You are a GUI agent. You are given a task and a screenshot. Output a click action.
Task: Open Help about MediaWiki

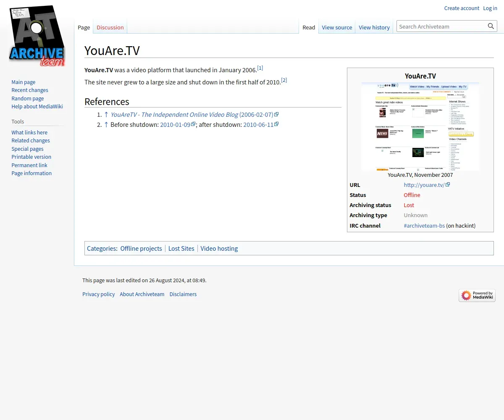click(x=37, y=107)
